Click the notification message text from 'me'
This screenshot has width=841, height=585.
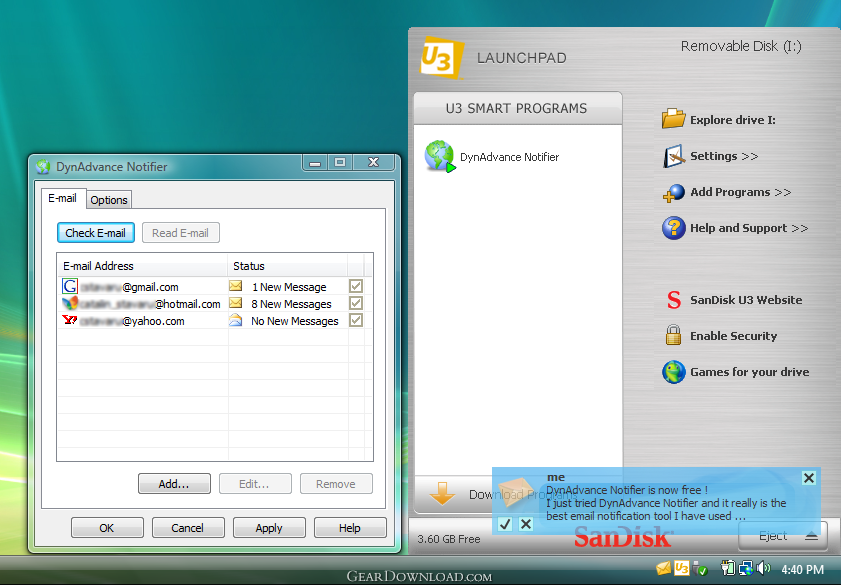666,503
